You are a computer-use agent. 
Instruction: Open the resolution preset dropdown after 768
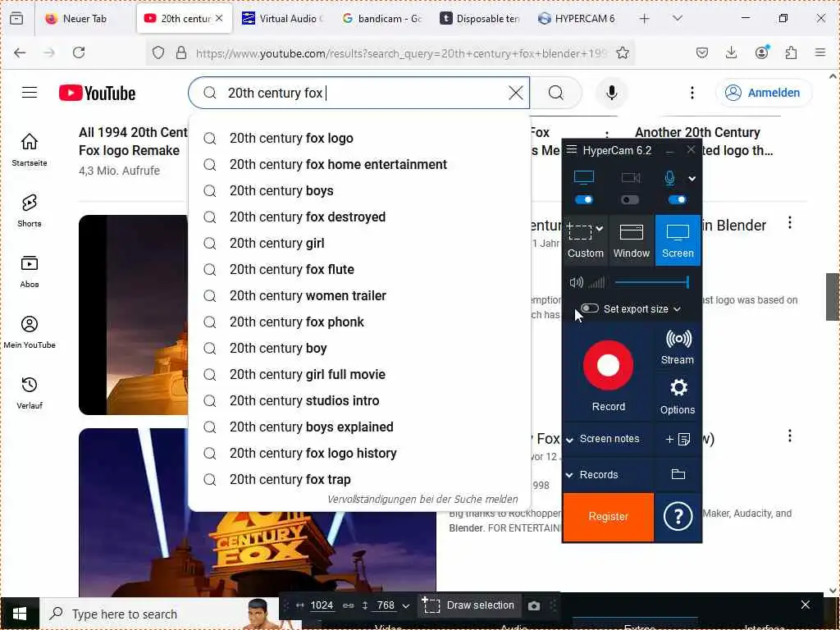pos(405,606)
